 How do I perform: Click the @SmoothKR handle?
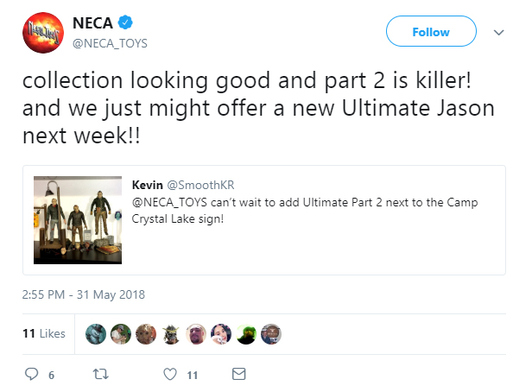click(x=201, y=185)
